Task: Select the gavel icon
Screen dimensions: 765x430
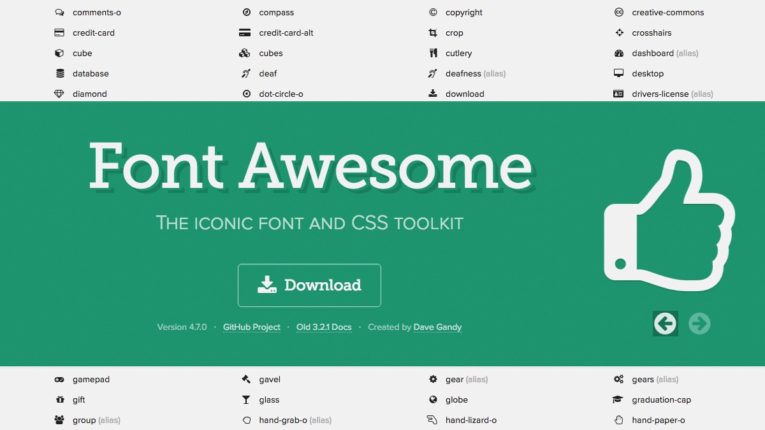Action: pos(246,379)
